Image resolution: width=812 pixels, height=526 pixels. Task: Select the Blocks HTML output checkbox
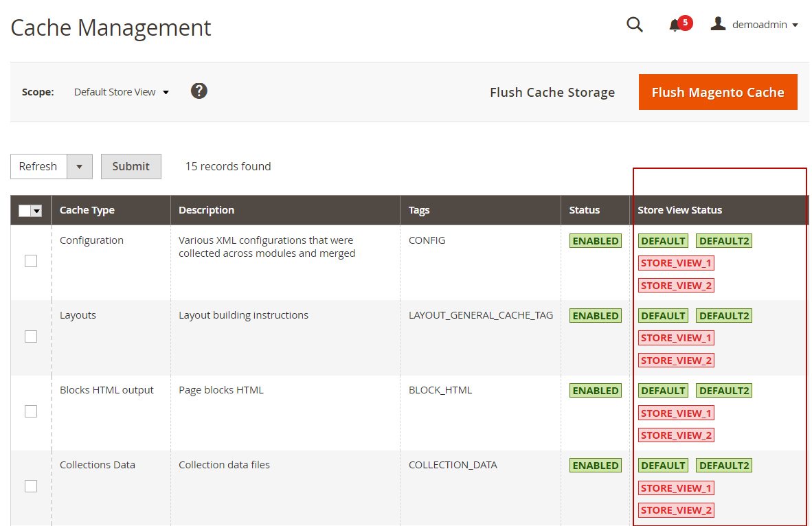click(31, 411)
